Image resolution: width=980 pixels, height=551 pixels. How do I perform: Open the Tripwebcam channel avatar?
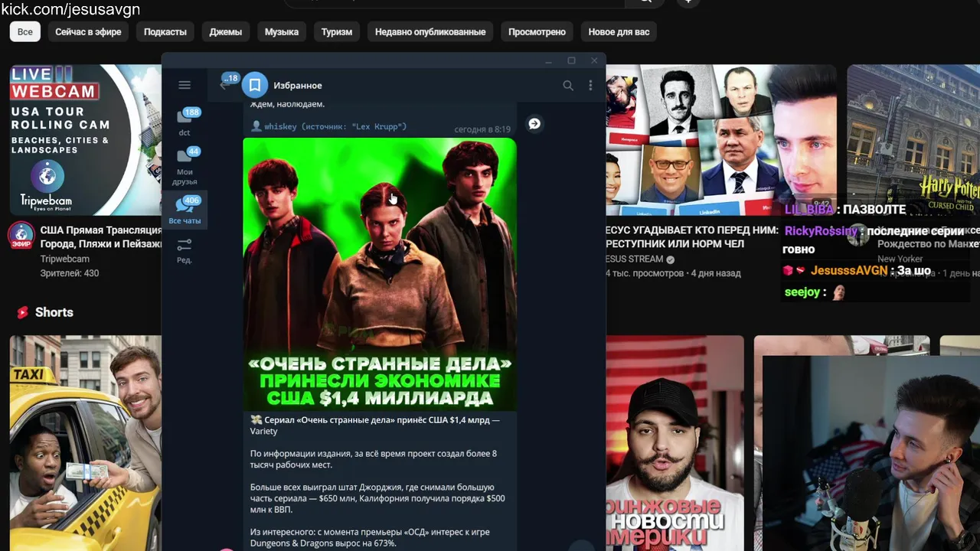[21, 235]
